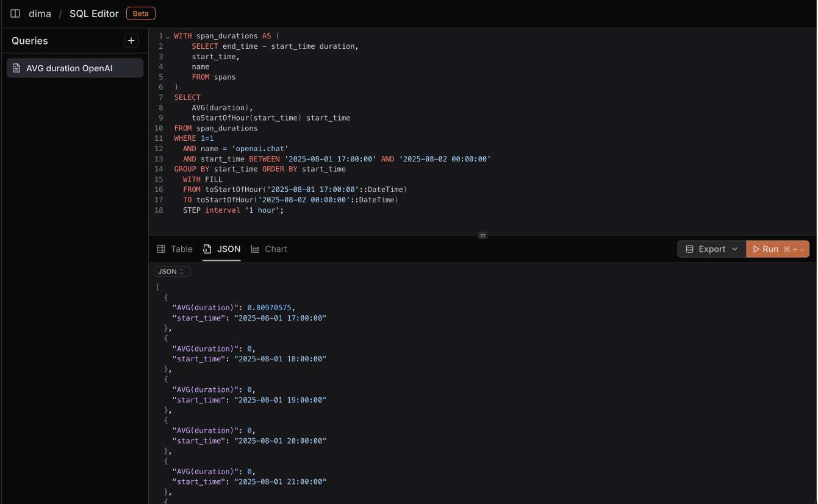
Task: Click the BETWEEN date range line 13
Action: coord(337,159)
